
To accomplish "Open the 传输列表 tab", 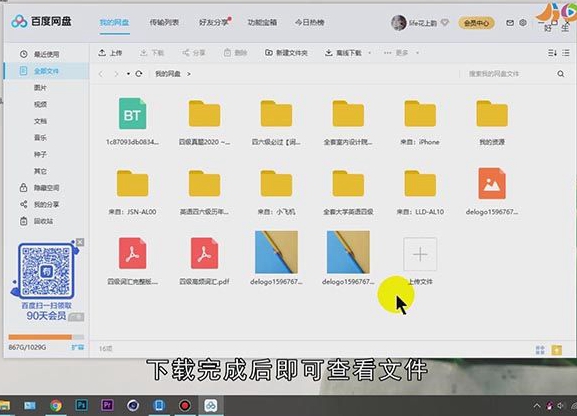I will pyautogui.click(x=164, y=22).
